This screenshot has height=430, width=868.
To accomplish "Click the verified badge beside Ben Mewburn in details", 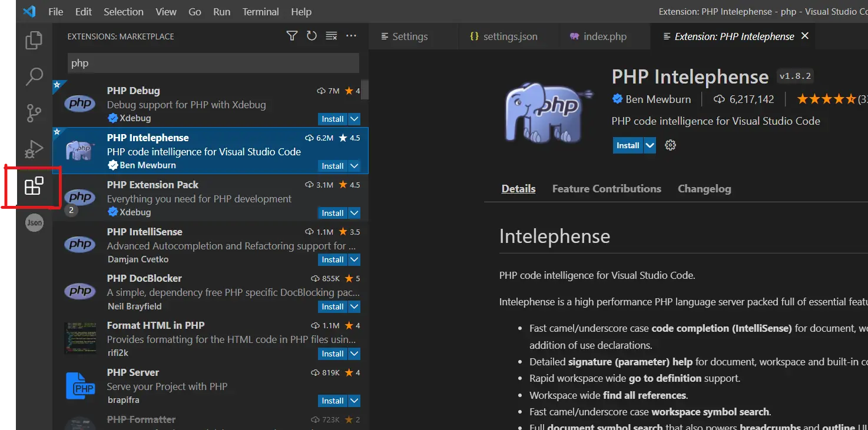I will coord(618,99).
